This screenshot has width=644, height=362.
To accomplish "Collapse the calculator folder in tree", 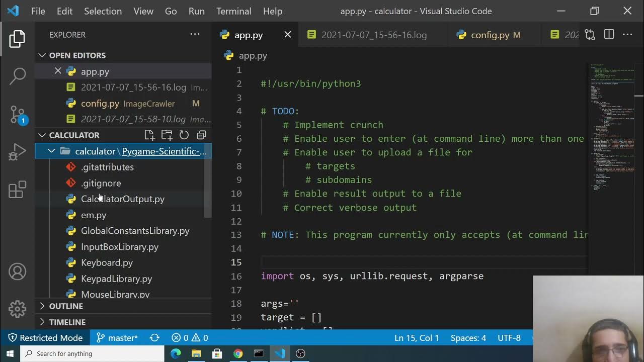I will [x=51, y=151].
